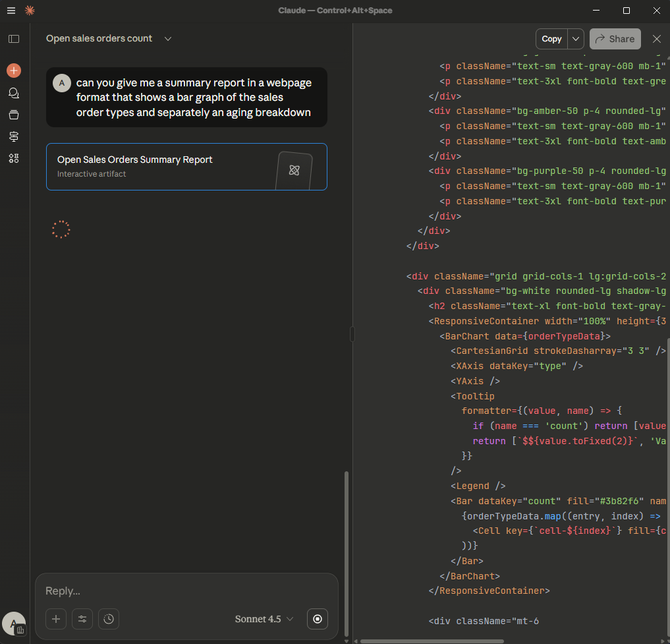
Task: Close the artifact code panel
Action: [x=657, y=39]
